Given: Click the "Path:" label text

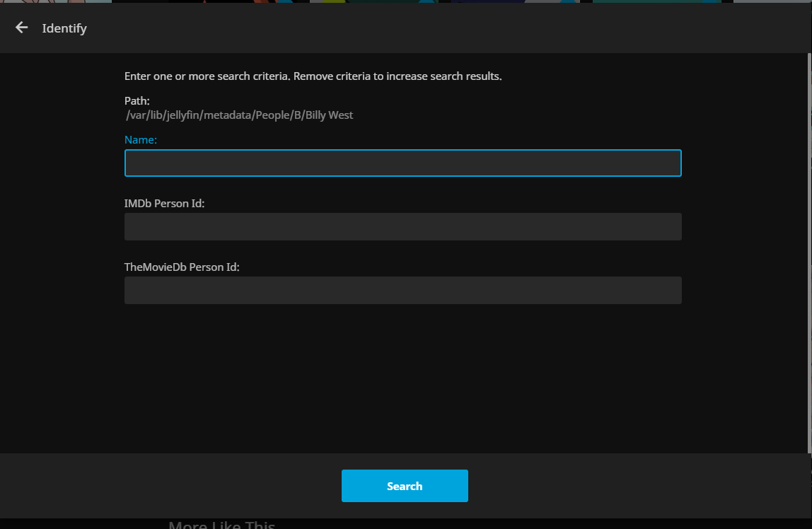Looking at the screenshot, I should tap(137, 101).
